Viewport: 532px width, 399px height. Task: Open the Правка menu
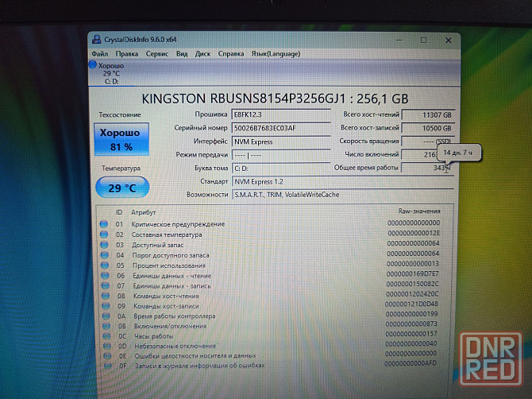pyautogui.click(x=126, y=54)
